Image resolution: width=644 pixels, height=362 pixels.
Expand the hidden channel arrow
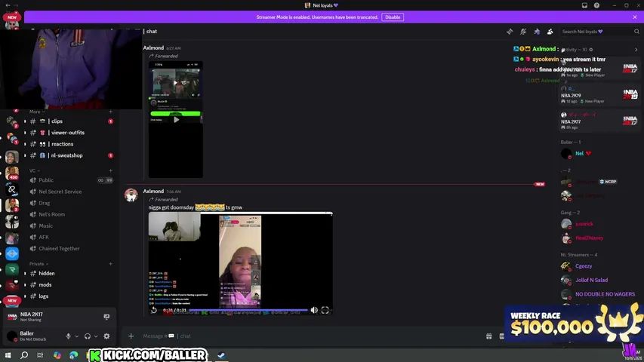click(25, 273)
